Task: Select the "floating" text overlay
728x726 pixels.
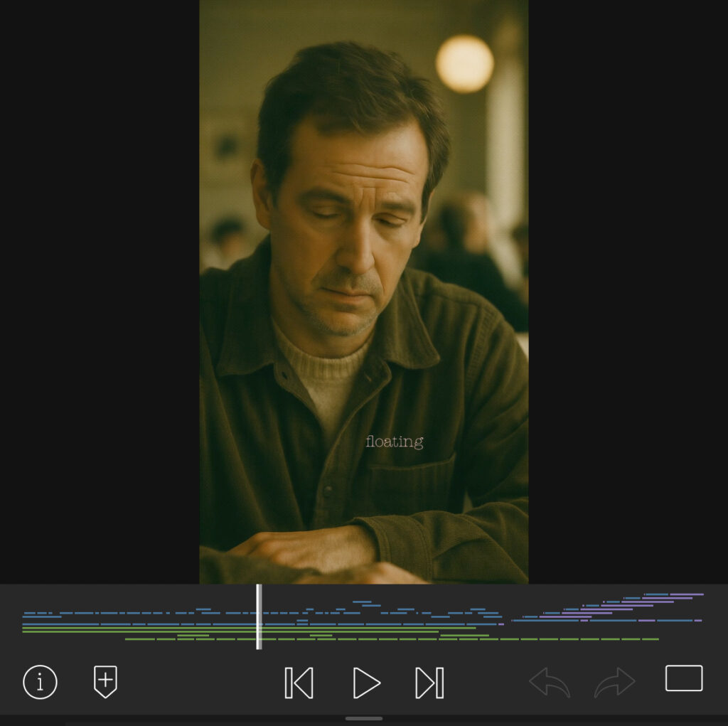Action: (x=394, y=442)
